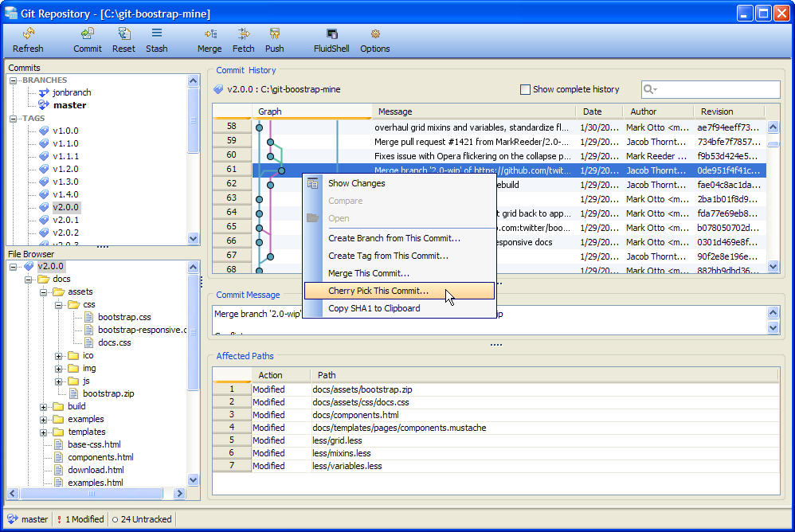Click the tag icon next to v2.0.0 in tags list

click(44, 207)
